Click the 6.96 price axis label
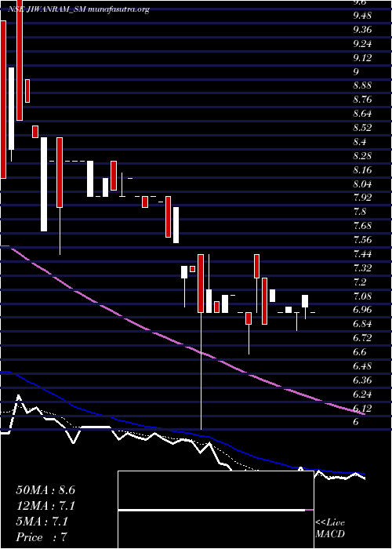This screenshot has height=549, width=392. (362, 311)
